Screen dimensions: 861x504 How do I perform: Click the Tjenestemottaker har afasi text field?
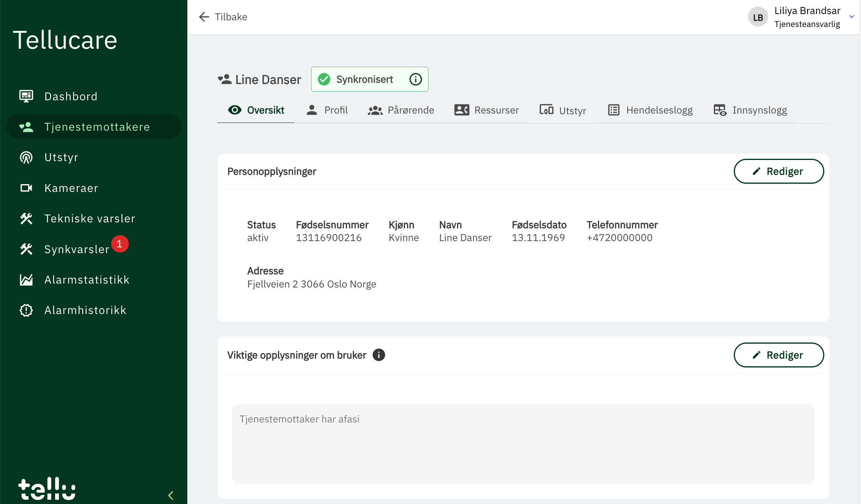pyautogui.click(x=523, y=444)
